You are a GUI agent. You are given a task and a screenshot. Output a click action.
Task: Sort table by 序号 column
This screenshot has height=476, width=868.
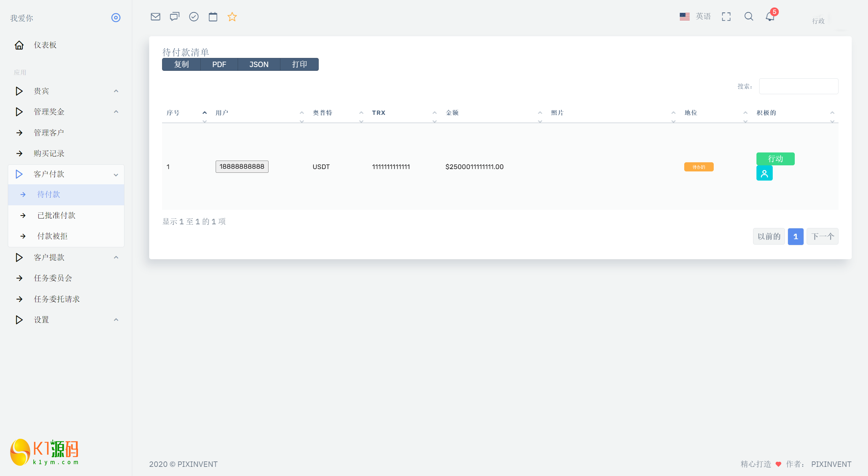tap(186, 113)
